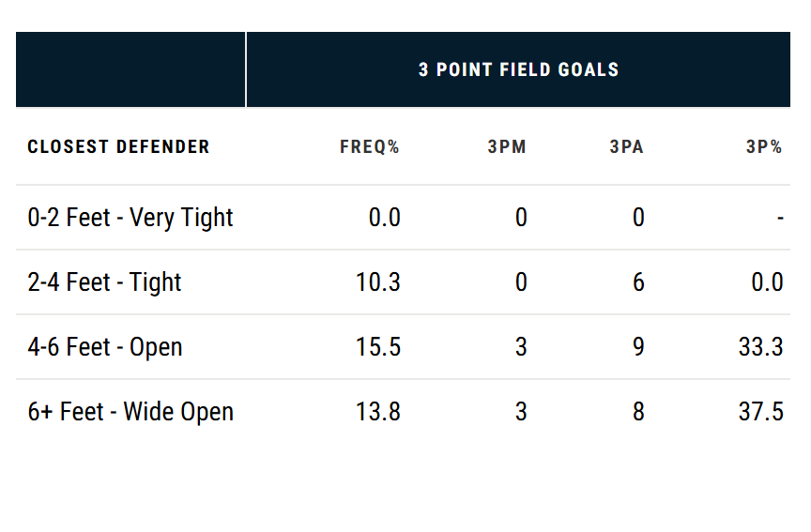Click the 3PA value 9 in Open row
Screen dimensions: 811x532
pyautogui.click(x=638, y=347)
